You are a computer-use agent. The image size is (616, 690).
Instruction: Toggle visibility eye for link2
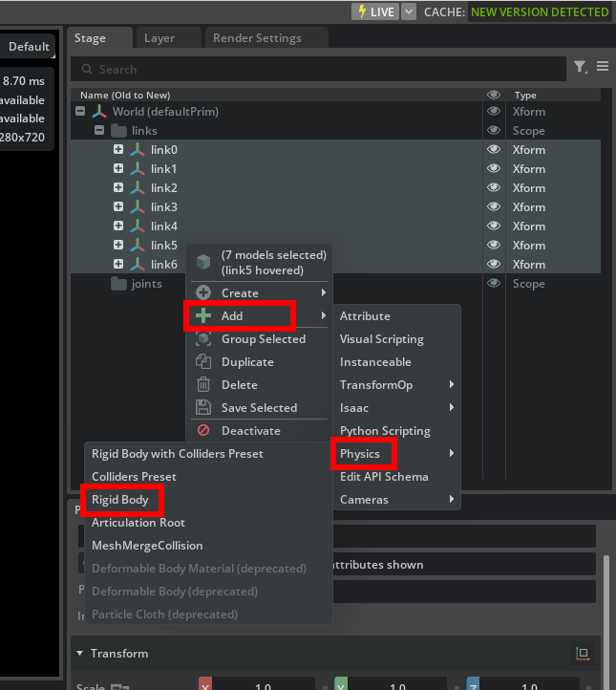click(494, 188)
